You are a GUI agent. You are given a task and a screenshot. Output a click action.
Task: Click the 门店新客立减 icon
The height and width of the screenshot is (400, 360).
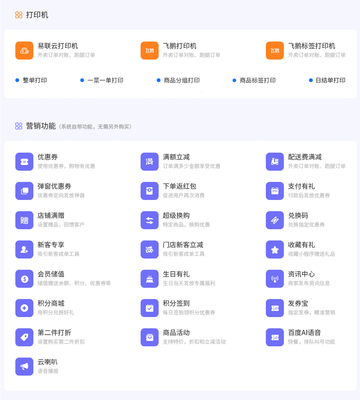pos(149,249)
